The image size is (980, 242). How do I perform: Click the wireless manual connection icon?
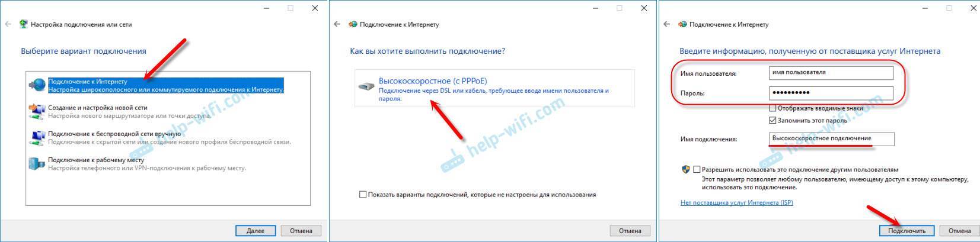(37, 137)
